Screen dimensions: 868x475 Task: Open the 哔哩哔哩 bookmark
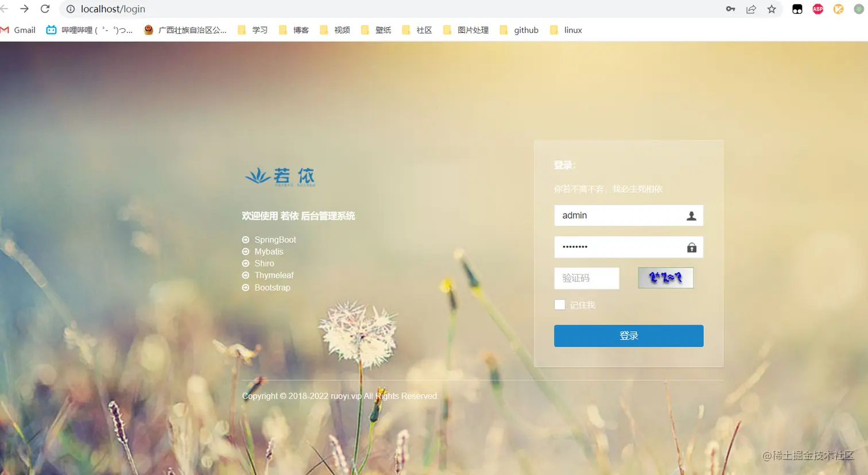coord(89,30)
